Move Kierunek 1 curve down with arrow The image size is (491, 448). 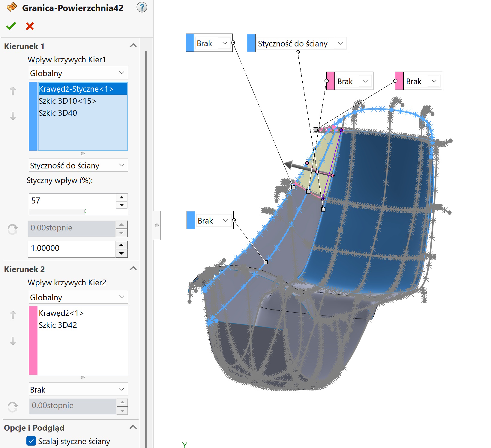click(x=13, y=116)
